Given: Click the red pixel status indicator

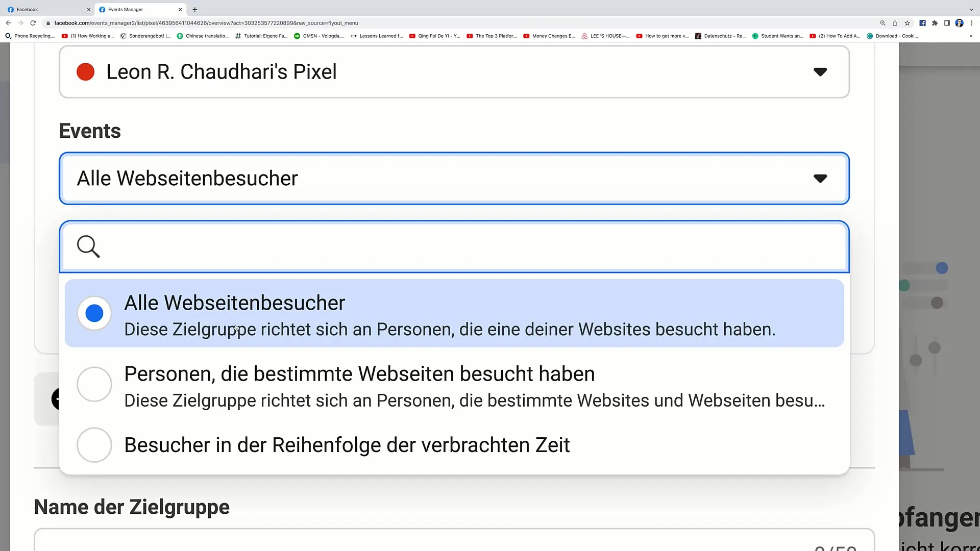Looking at the screenshot, I should pos(85,72).
